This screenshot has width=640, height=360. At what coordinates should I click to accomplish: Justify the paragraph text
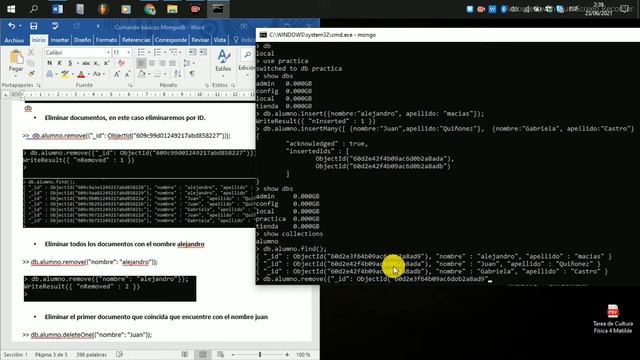click(173, 63)
